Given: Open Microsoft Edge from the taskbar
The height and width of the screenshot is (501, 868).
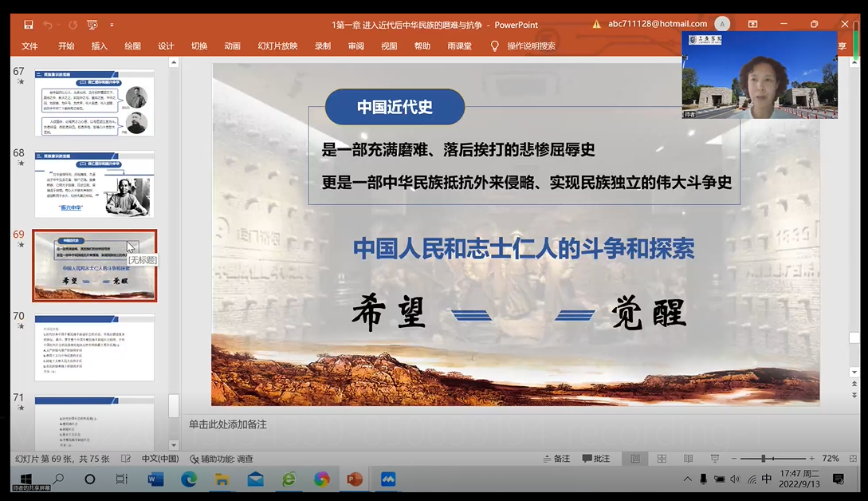Looking at the screenshot, I should tap(189, 479).
